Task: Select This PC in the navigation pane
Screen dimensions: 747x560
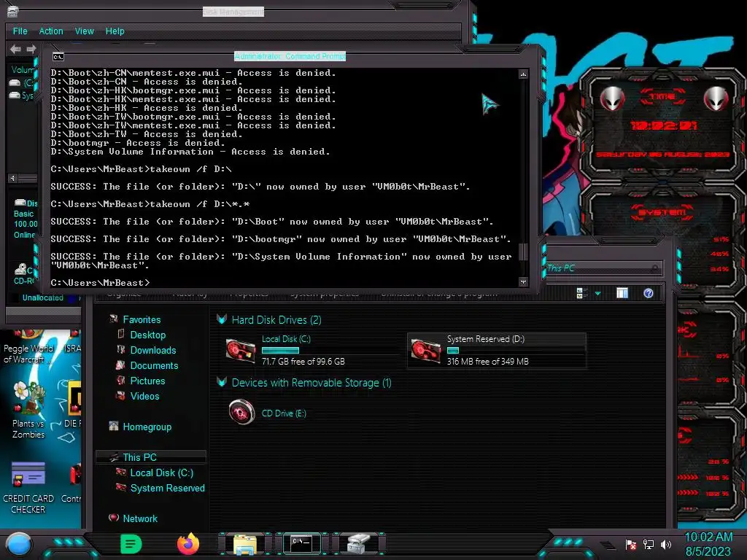Action: pyautogui.click(x=151, y=457)
